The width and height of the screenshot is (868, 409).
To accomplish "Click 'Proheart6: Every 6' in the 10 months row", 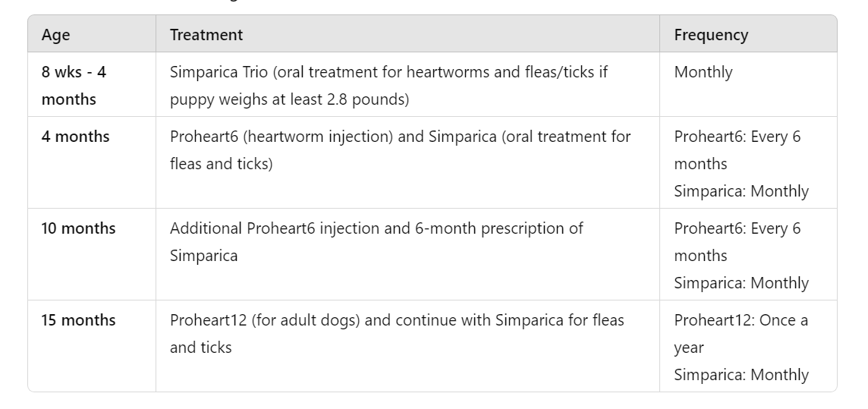I will pos(737,228).
